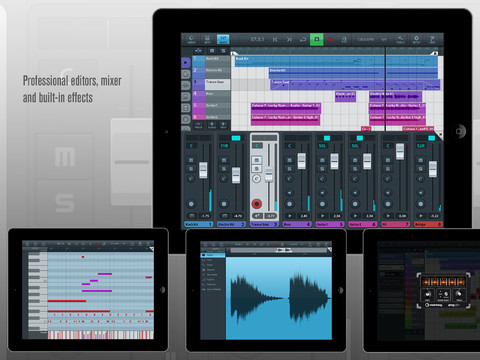The image size is (480, 360).
Task: Start recording with the red record button
Action: (330, 40)
